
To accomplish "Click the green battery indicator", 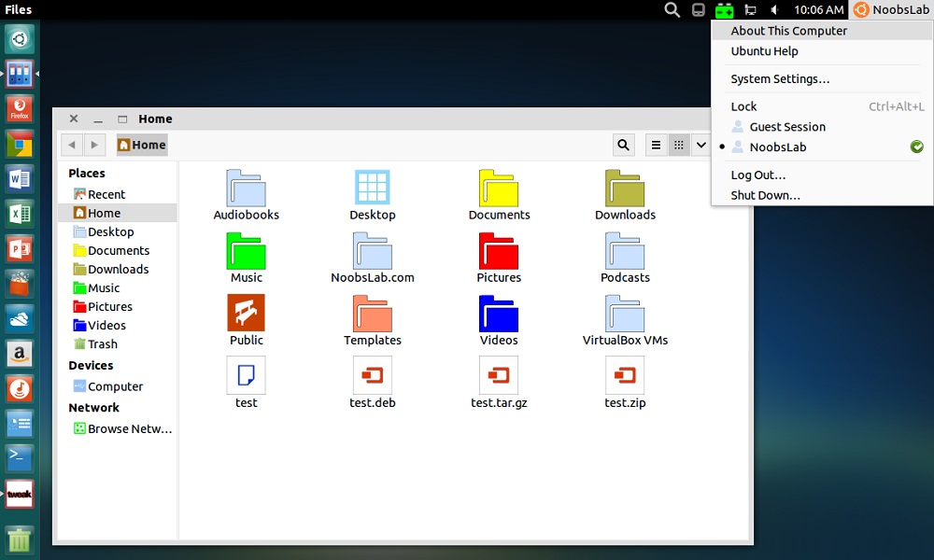I will point(725,10).
